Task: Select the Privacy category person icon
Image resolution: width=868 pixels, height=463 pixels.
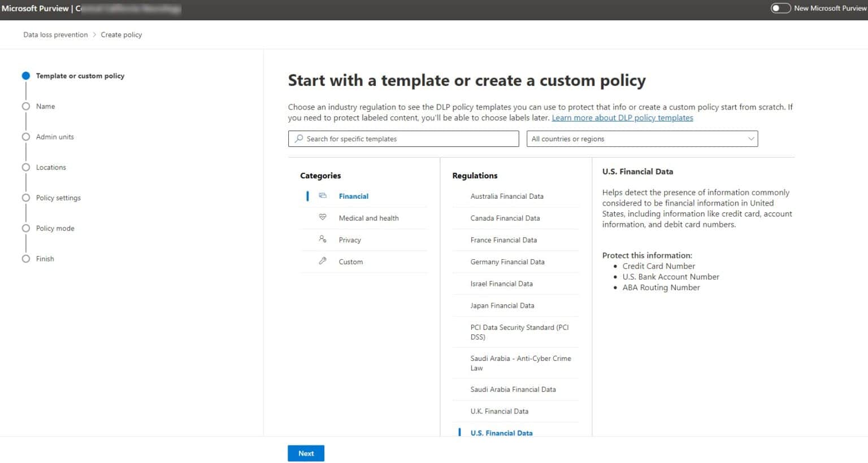Action: tap(323, 239)
